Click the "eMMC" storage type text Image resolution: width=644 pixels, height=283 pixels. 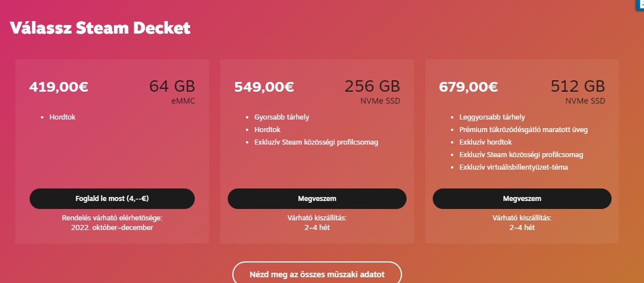(183, 101)
